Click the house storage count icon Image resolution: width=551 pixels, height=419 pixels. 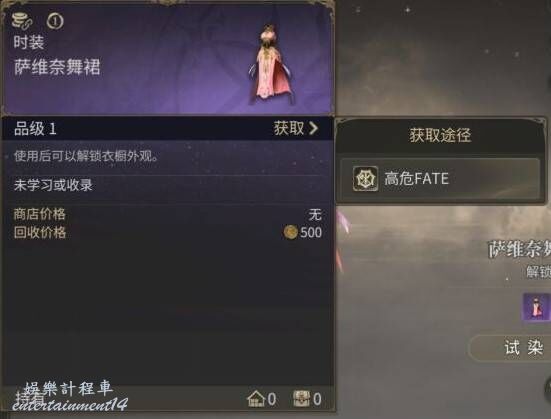tap(256, 399)
